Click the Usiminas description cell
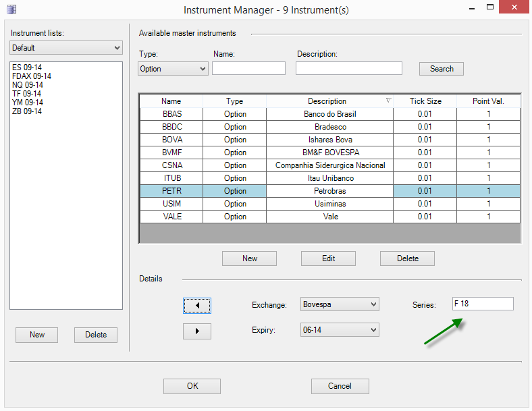The image size is (532, 411). coord(329,204)
